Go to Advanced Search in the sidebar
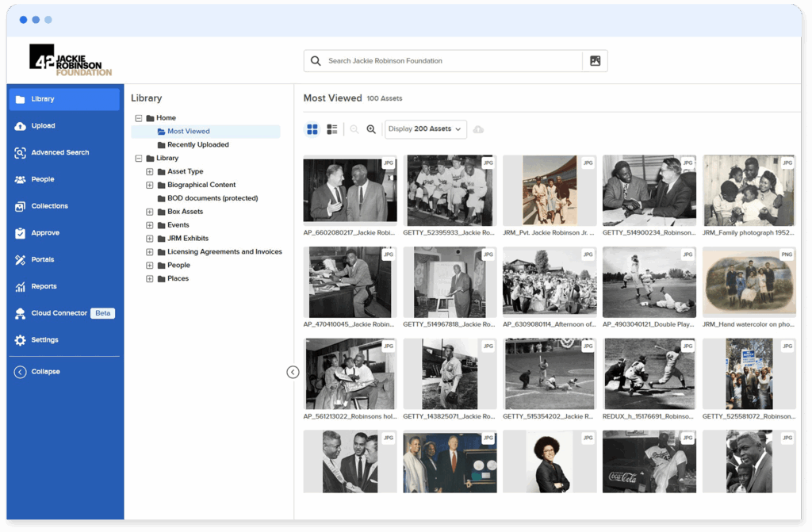This screenshot has height=532, width=812. coord(64,152)
